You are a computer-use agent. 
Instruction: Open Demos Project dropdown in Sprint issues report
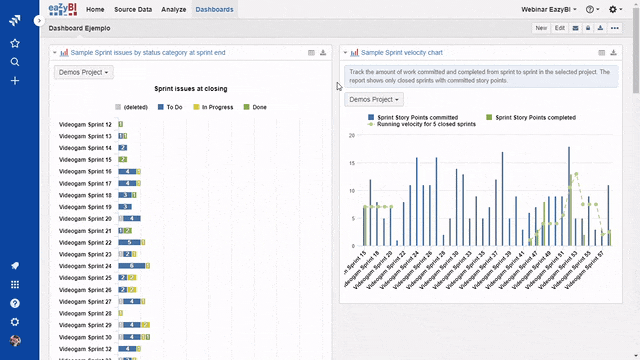click(84, 72)
